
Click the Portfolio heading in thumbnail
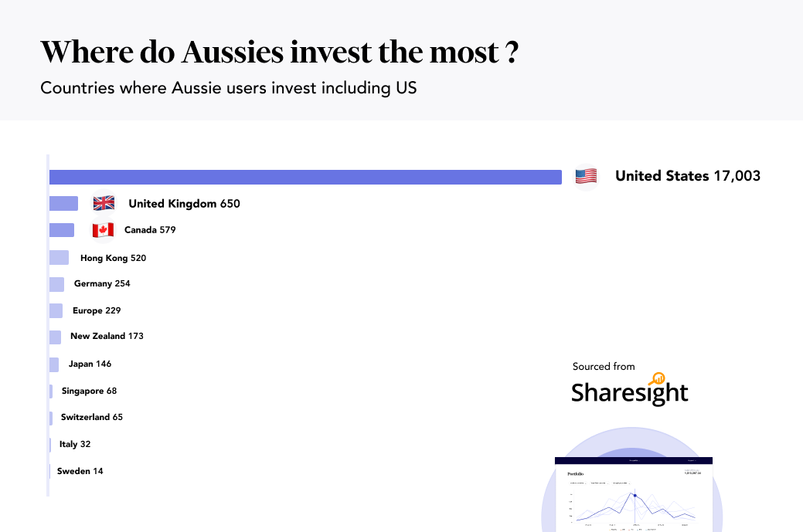pos(576,473)
